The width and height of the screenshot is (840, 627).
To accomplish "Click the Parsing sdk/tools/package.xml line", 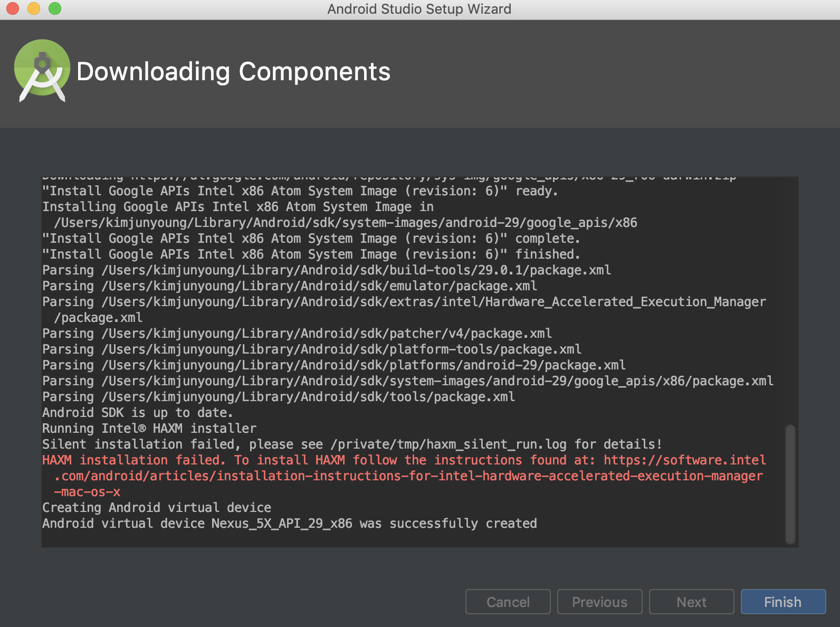I will click(279, 397).
